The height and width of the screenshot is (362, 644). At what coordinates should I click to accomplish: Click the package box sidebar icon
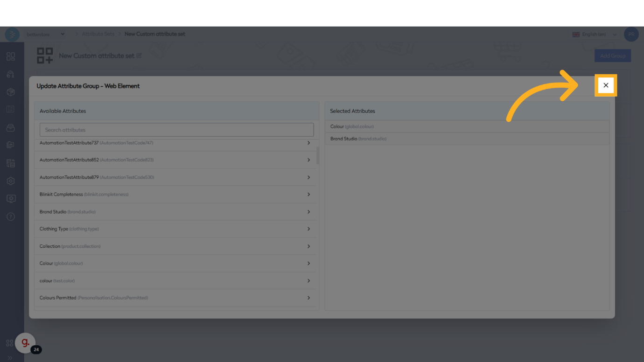[11, 92]
